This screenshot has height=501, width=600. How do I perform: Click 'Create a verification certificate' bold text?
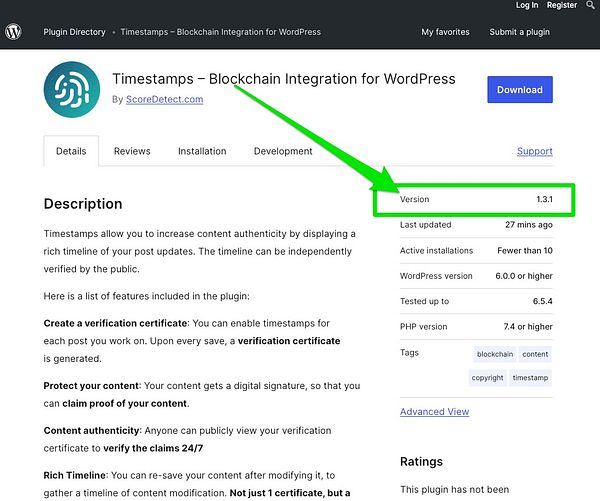[x=115, y=323]
